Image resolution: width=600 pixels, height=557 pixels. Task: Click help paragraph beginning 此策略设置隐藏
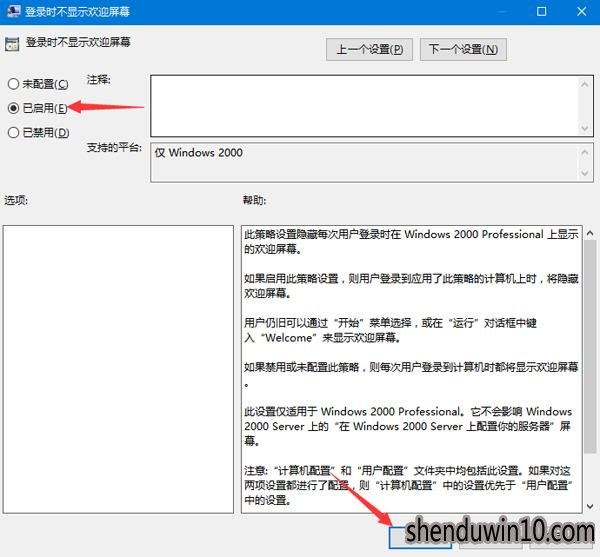tap(411, 241)
